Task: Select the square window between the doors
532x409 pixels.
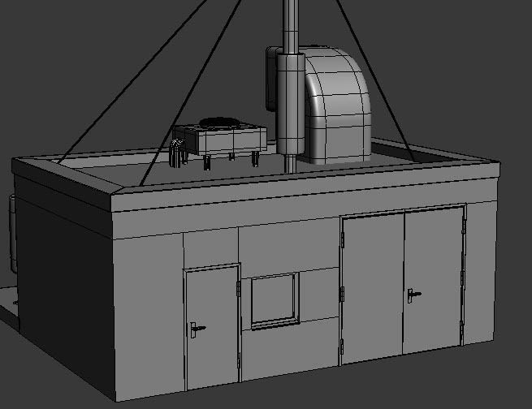Action: 275,301
